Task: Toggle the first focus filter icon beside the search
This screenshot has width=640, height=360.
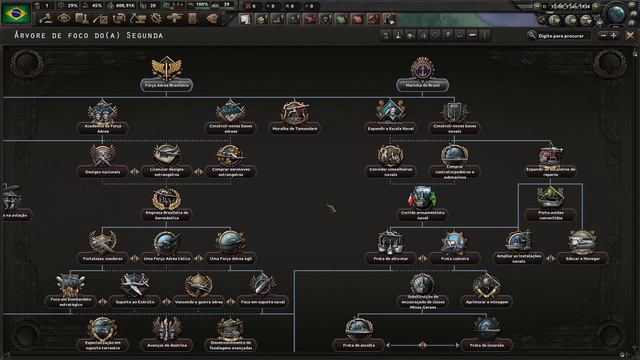Action: [386, 36]
